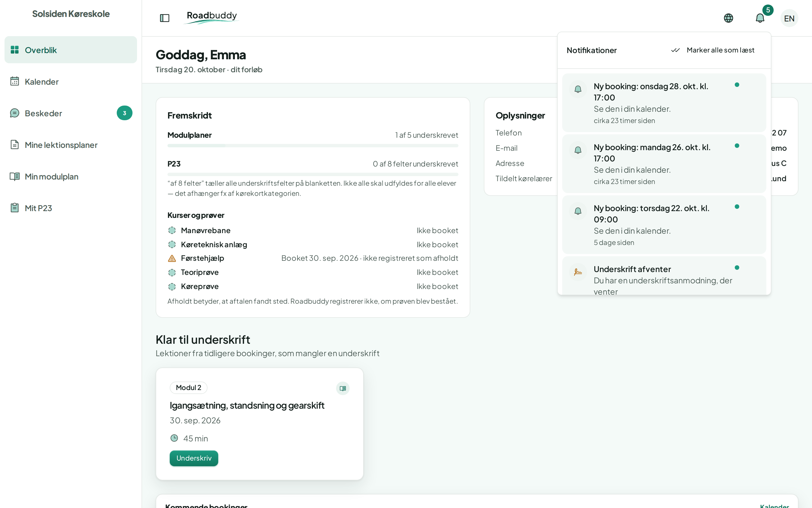Click the Klar til underskrift heading
812x508 pixels.
coord(203,340)
